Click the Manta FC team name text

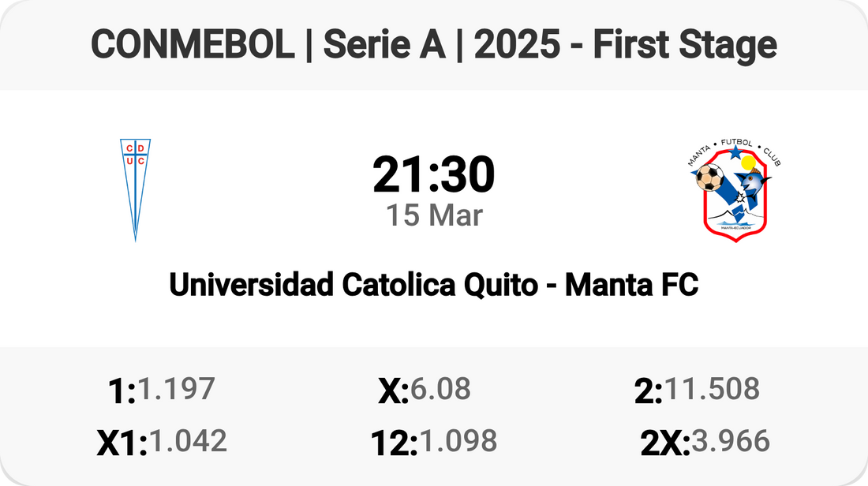pos(632,284)
